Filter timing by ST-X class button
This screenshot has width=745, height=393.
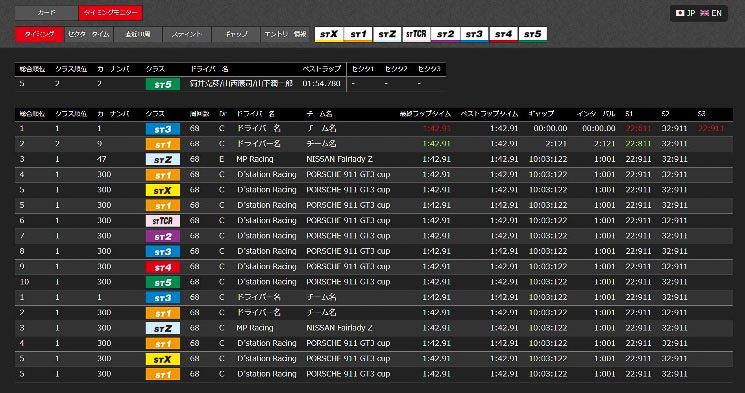pyautogui.click(x=329, y=34)
